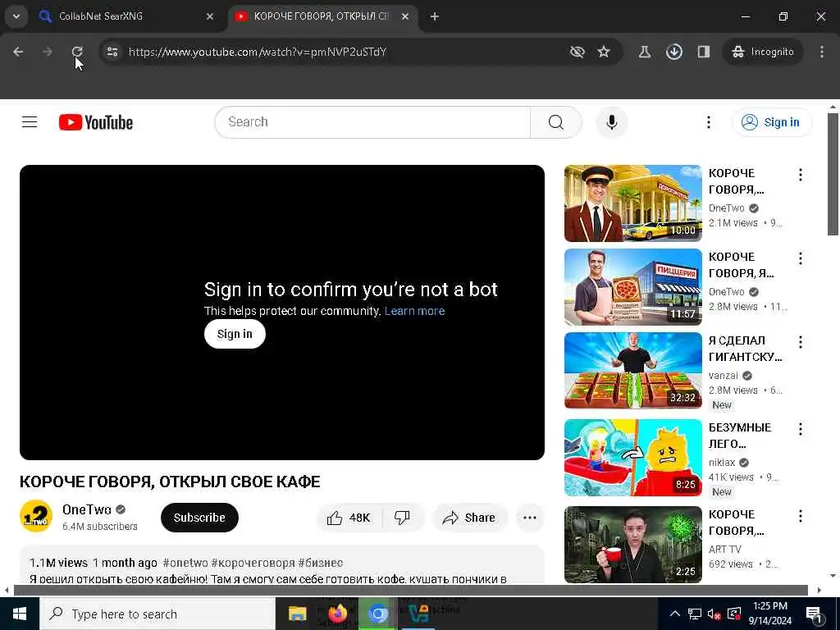
Task: Open more actions ellipsis under video
Action: point(530,518)
